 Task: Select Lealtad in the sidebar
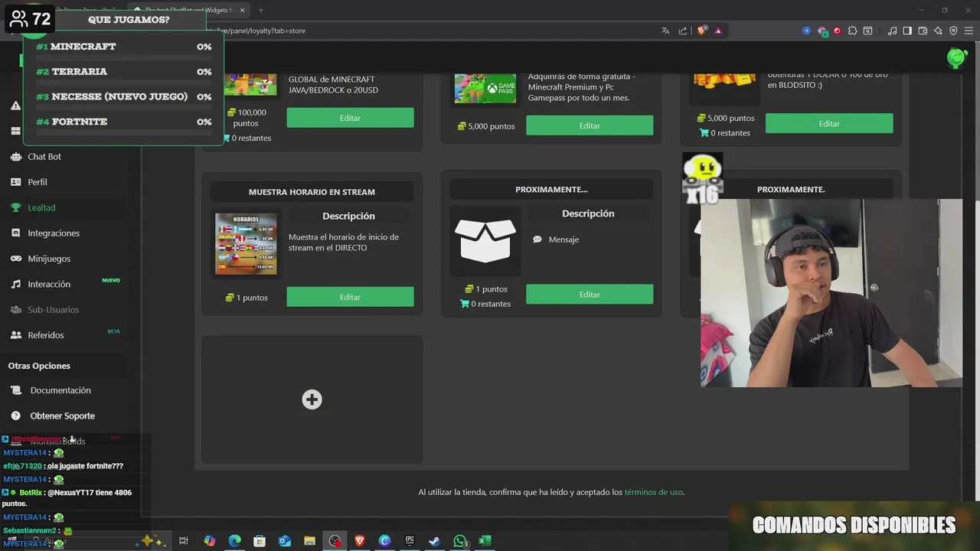click(41, 207)
